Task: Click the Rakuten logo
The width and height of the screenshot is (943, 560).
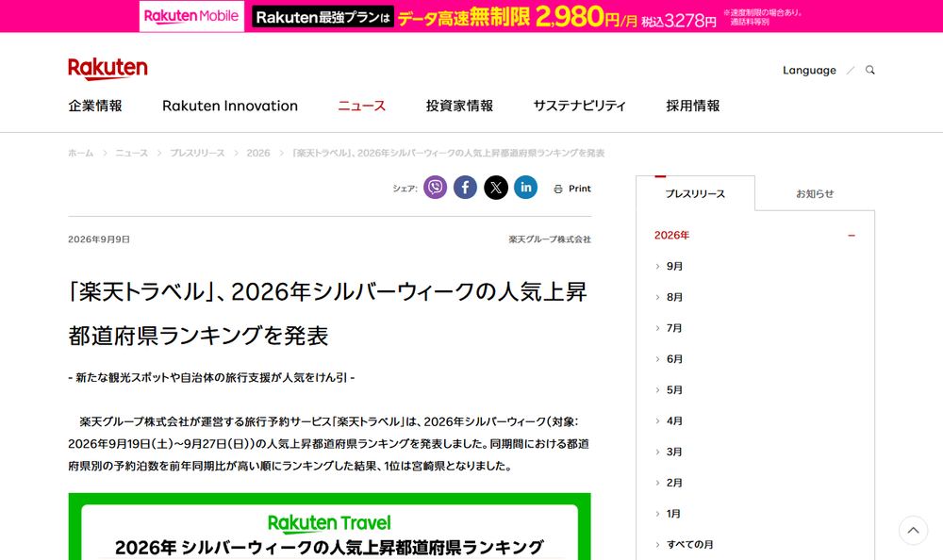Action: pos(108,69)
